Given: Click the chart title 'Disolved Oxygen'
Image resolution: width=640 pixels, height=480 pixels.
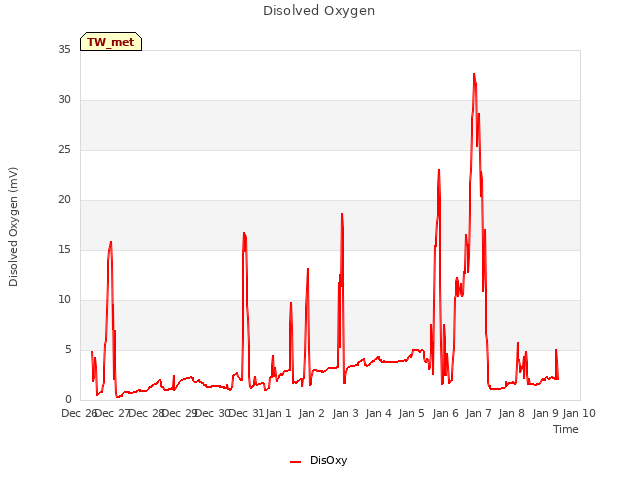Looking at the screenshot, I should [319, 11].
